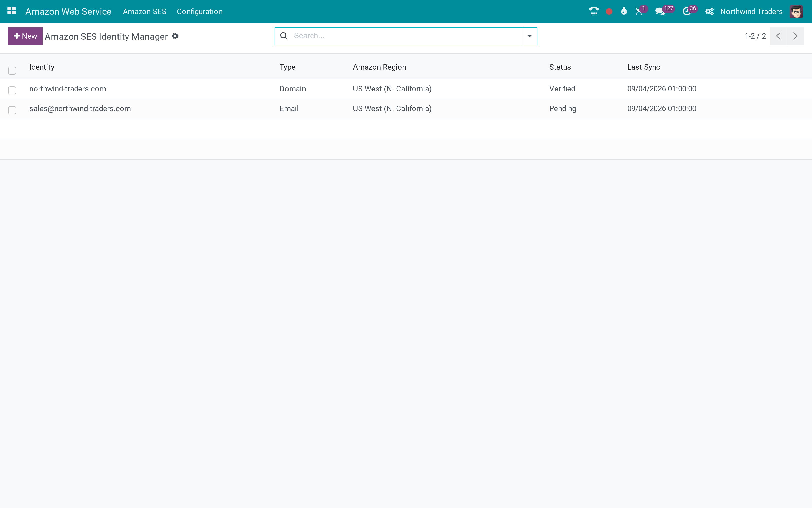
Task: Open the VoIP phone dialer icon
Action: [x=594, y=11]
